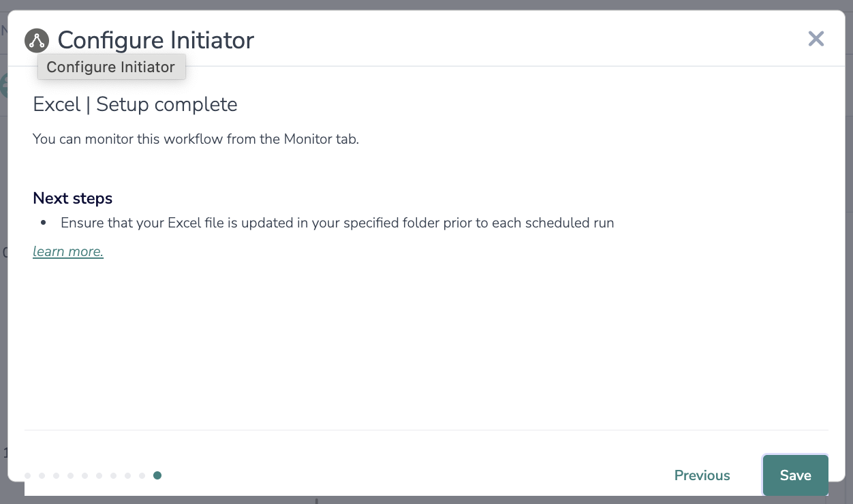This screenshot has height=504, width=853.
Task: Click the fifth step indicator dot
Action: [84, 475]
